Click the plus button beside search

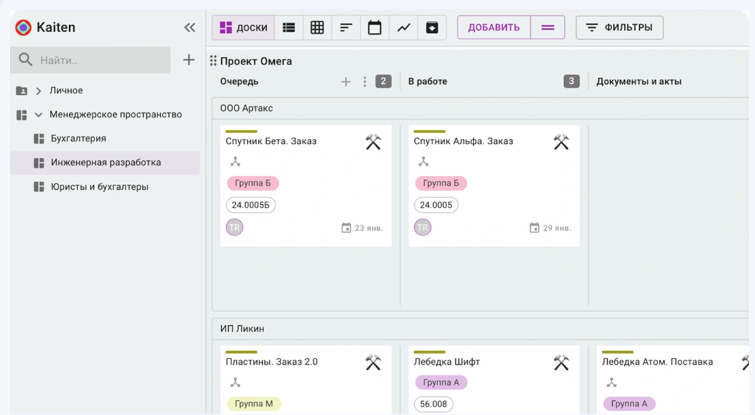tap(189, 60)
